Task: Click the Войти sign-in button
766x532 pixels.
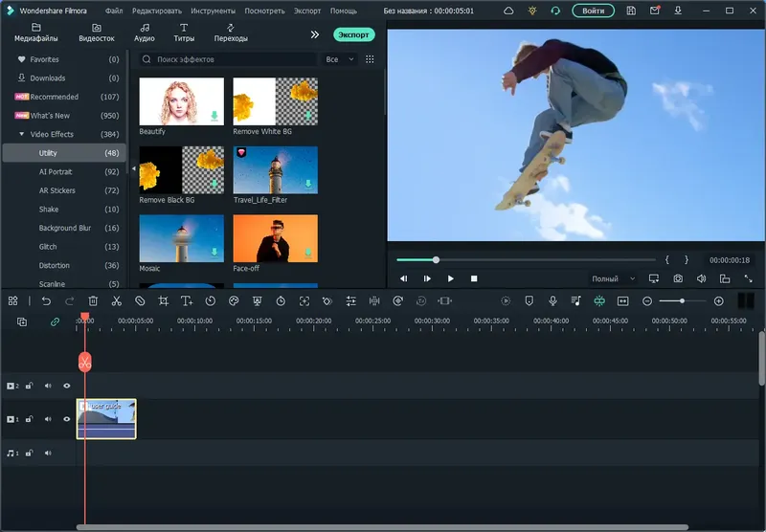Action: tap(594, 11)
